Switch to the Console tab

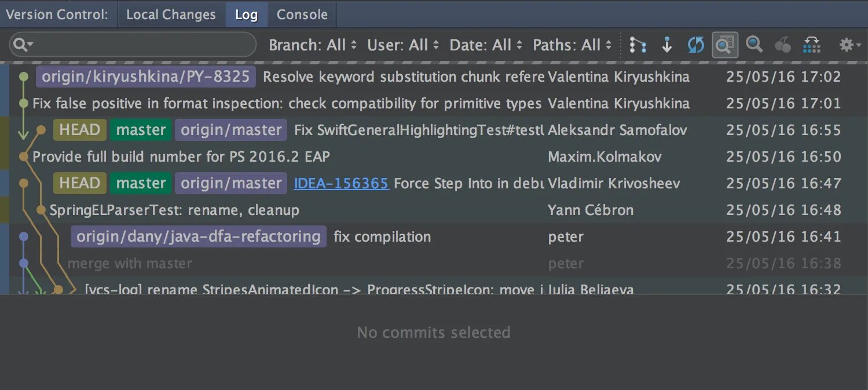coord(302,14)
